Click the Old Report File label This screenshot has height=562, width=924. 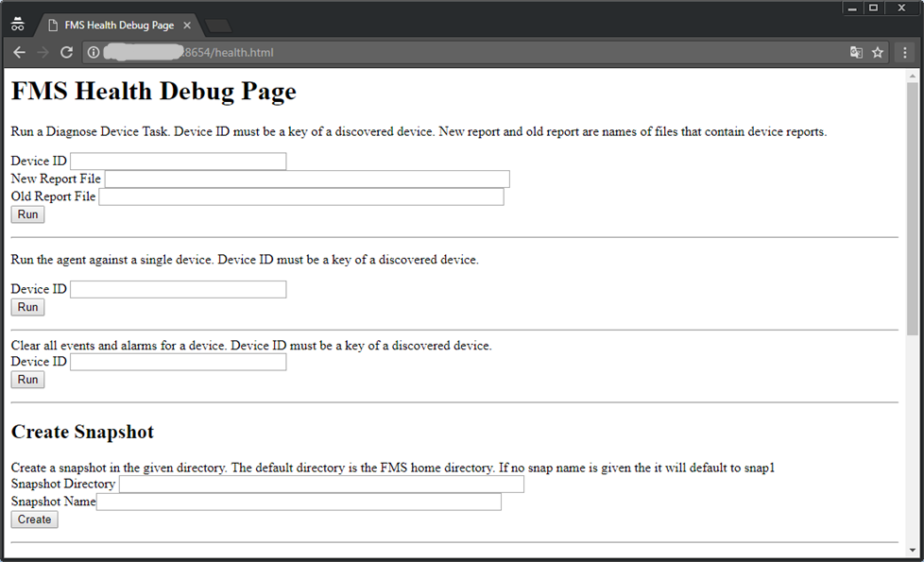53,196
